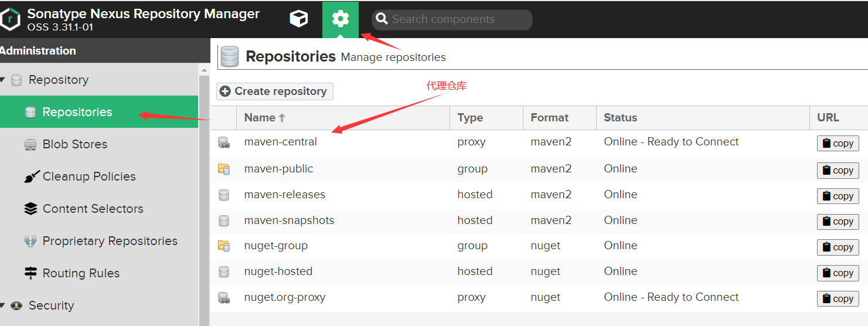Image resolution: width=868 pixels, height=326 pixels.
Task: Click inside the Search components field
Action: click(452, 19)
